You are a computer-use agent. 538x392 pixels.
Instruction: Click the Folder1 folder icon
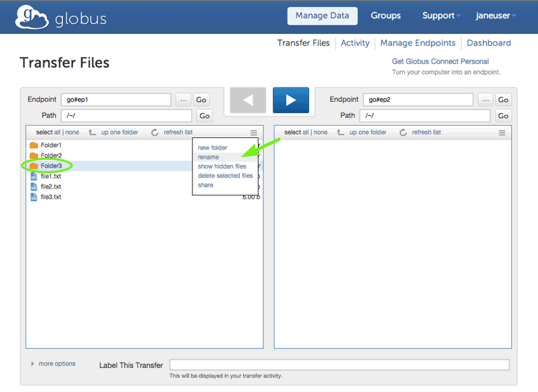pos(34,145)
